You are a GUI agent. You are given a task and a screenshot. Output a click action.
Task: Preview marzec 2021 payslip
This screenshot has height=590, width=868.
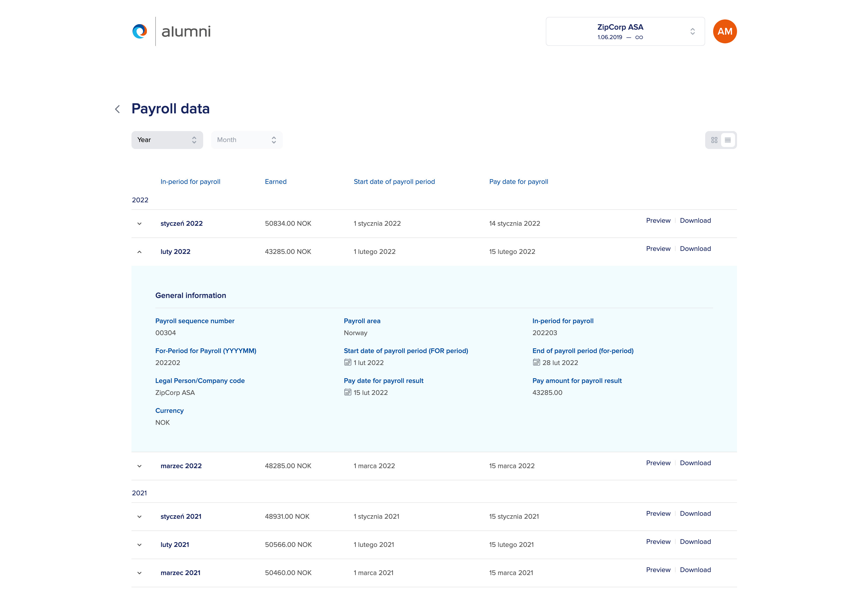click(658, 570)
